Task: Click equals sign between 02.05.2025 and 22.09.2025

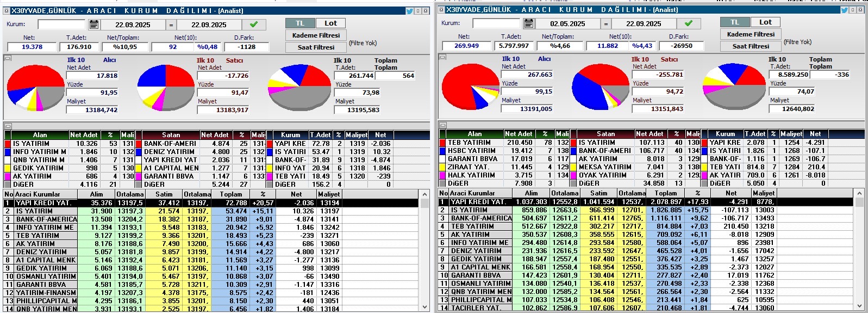Action: [606, 23]
